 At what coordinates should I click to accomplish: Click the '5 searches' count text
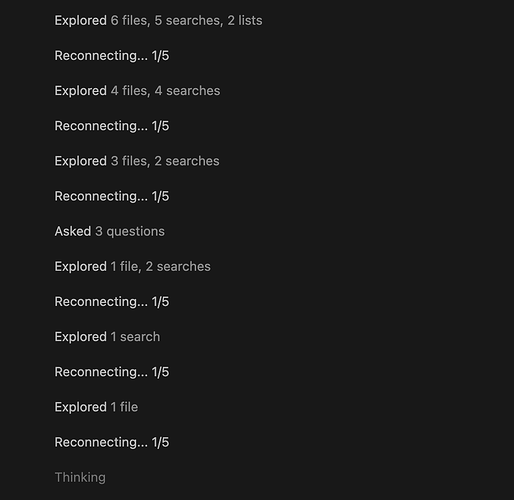(x=188, y=21)
